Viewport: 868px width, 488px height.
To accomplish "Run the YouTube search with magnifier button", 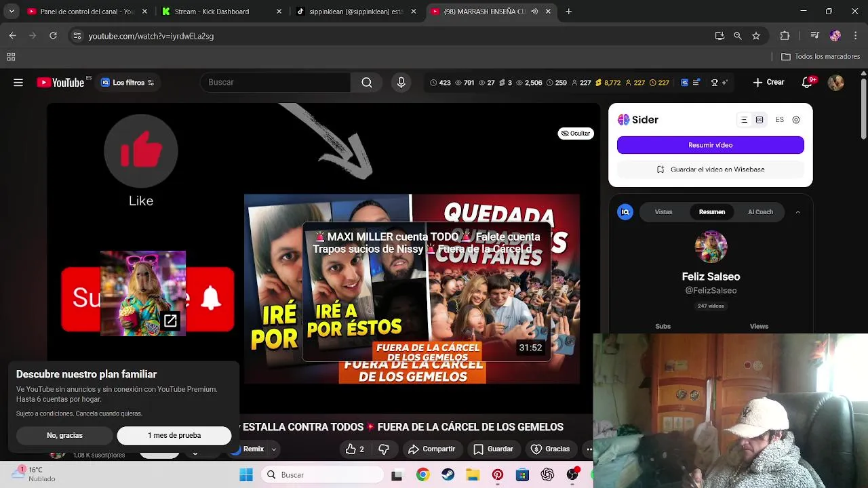I will 367,82.
